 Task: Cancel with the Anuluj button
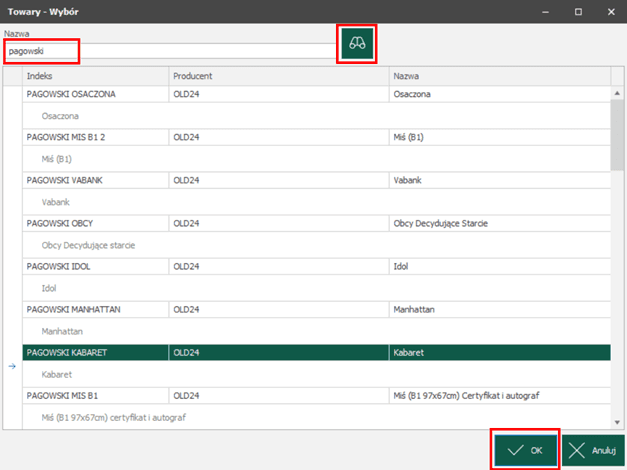tap(593, 450)
